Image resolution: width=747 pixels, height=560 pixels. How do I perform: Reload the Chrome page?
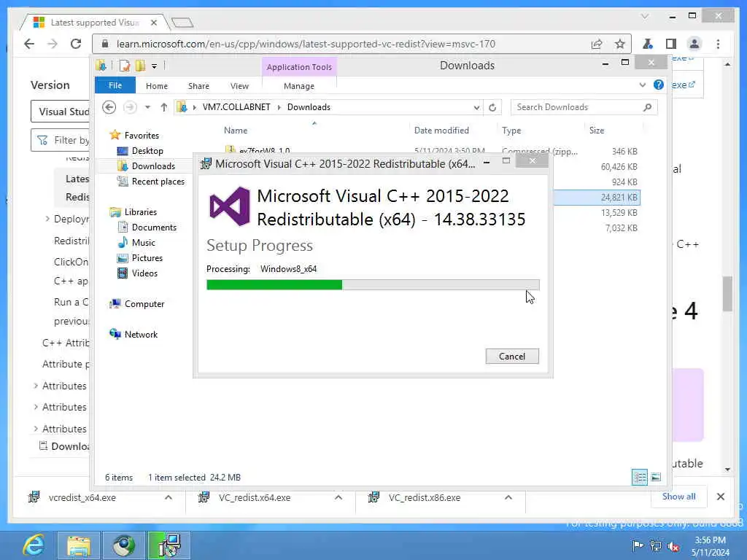tap(76, 44)
